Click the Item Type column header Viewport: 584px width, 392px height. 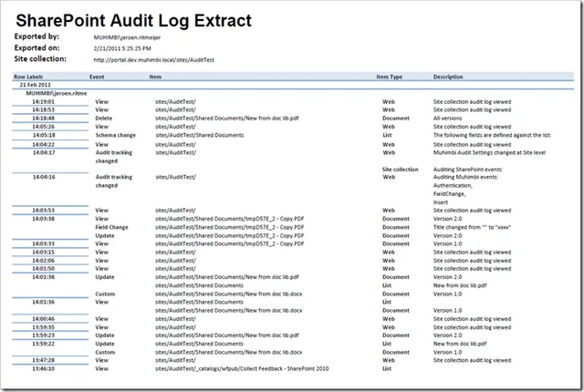pos(390,77)
